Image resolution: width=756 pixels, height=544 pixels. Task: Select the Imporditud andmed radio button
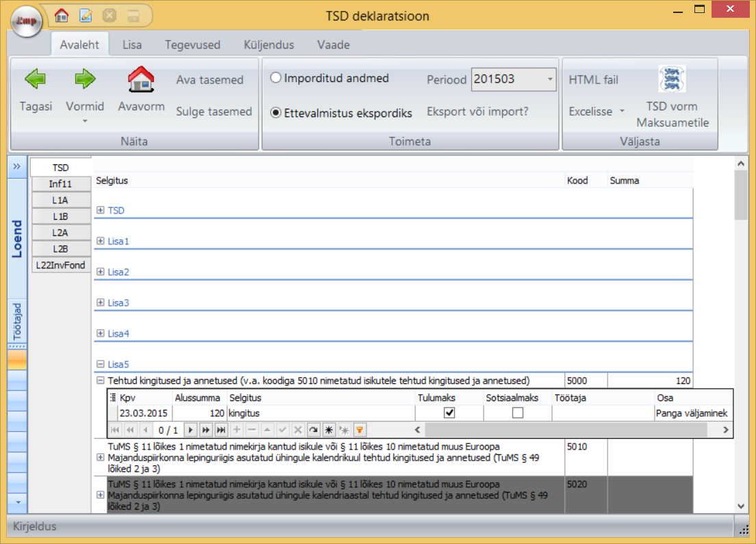click(276, 78)
